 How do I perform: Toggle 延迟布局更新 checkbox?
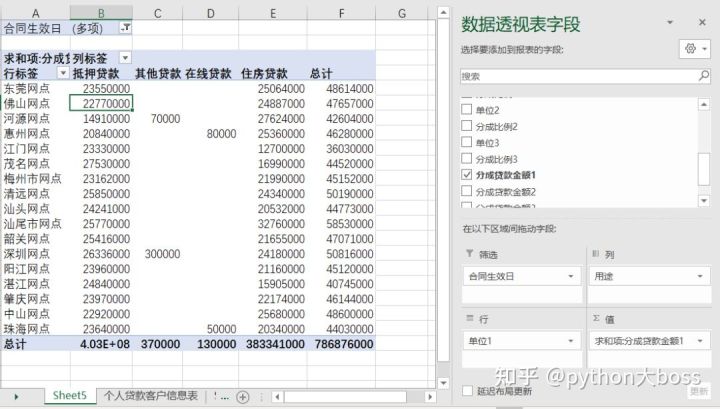pyautogui.click(x=467, y=391)
